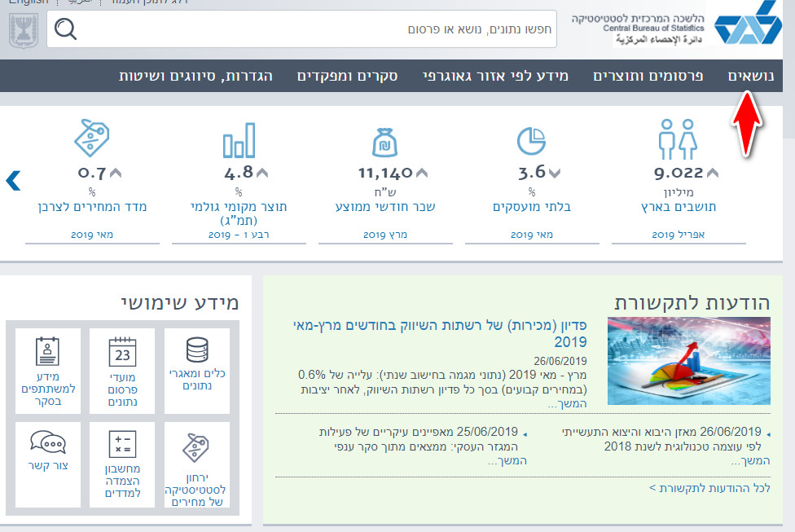Viewport: 795px width, 532px height.
Task: Open the consumer price index tag icon
Action: tap(91, 138)
